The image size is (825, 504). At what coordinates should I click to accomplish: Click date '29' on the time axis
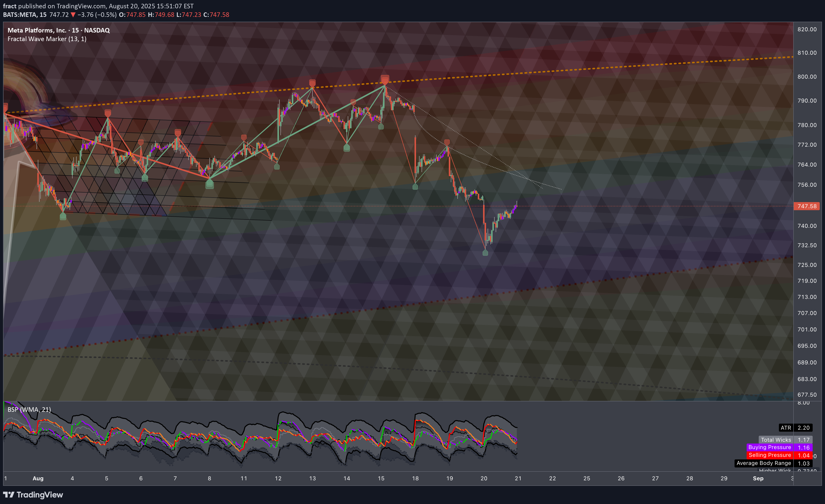tap(724, 479)
